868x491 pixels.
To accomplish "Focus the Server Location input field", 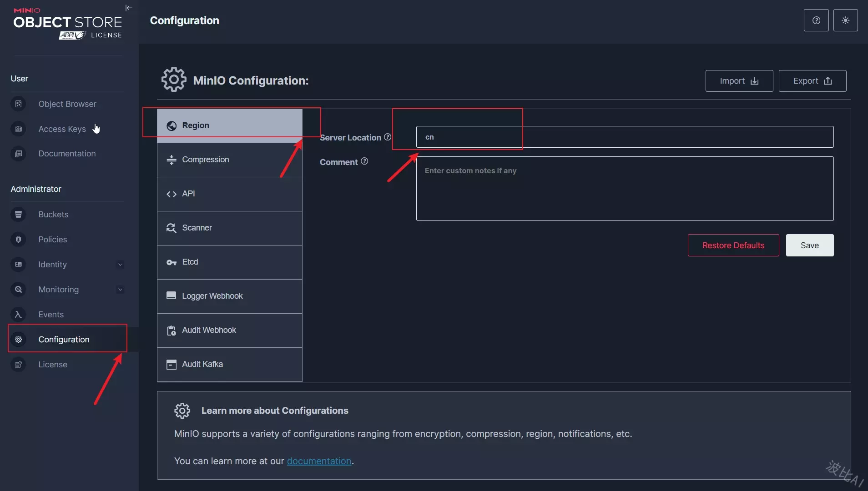I will click(x=625, y=137).
